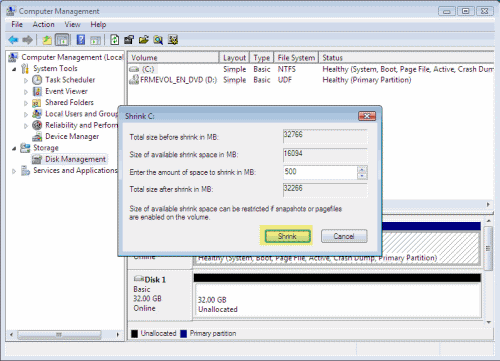
Task: Select the FRMEVOL_EN_DVD (D:) volume row
Action: point(310,80)
